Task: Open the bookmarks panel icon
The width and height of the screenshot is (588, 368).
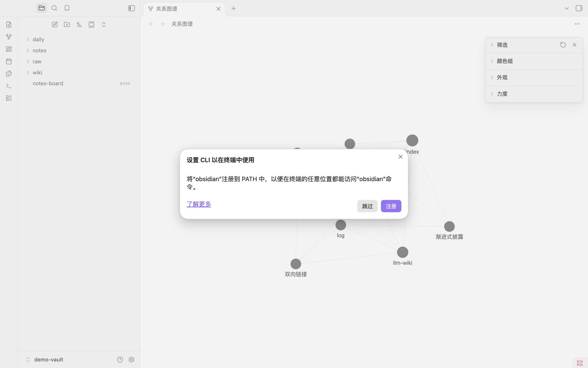Action: (x=67, y=8)
